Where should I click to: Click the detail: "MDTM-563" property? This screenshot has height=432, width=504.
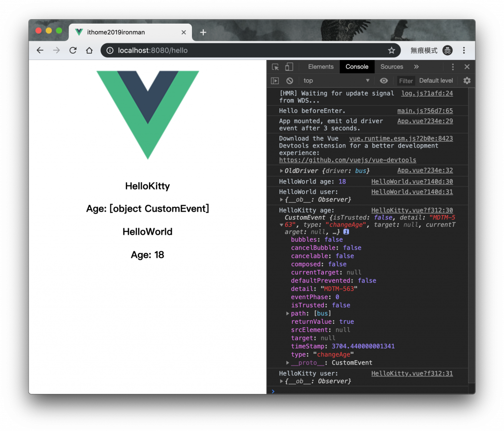pyautogui.click(x=324, y=289)
